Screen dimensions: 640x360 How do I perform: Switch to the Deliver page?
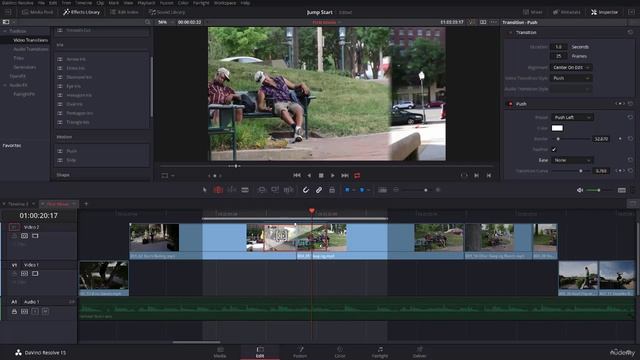pos(420,352)
